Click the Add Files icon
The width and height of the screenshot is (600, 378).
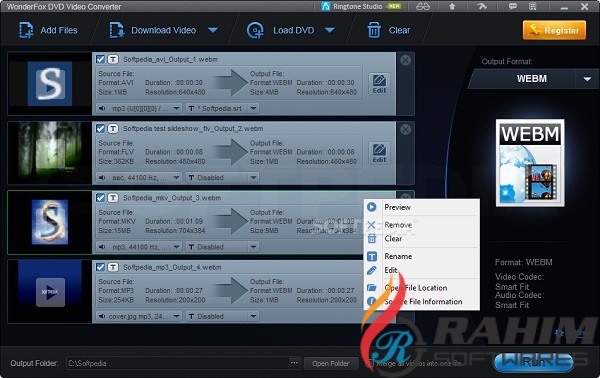pyautogui.click(x=26, y=30)
